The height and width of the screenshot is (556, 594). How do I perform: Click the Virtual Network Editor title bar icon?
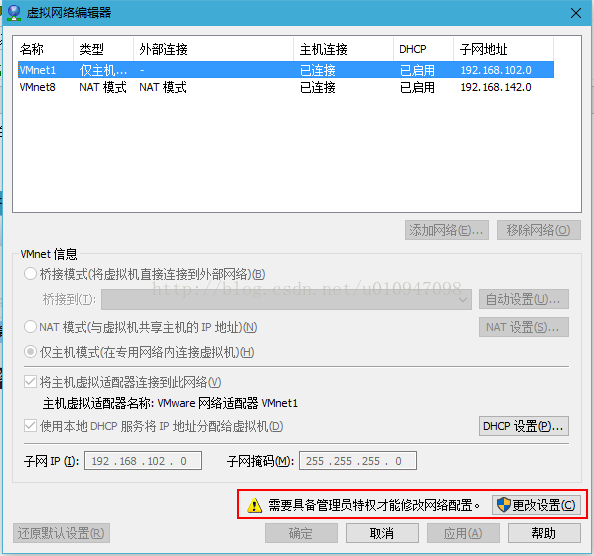click(14, 13)
